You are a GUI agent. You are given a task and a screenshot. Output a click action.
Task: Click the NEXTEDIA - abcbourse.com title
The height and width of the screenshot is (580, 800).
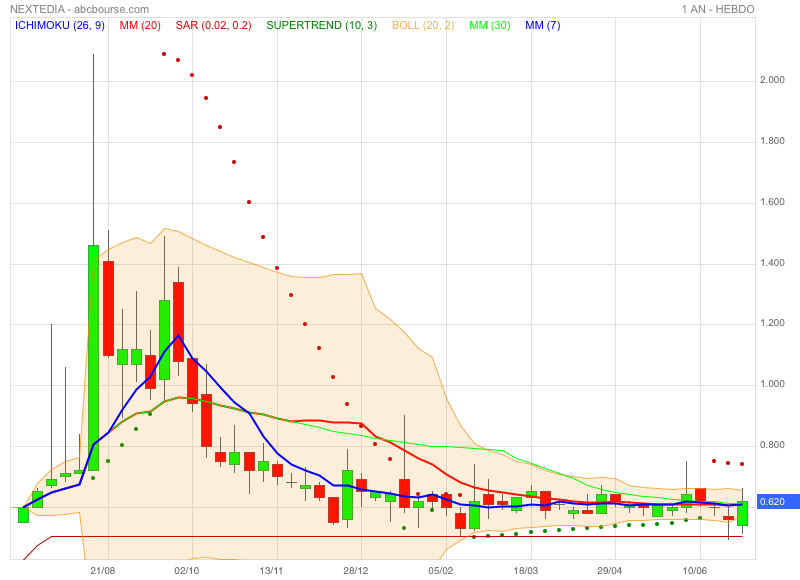(x=79, y=9)
